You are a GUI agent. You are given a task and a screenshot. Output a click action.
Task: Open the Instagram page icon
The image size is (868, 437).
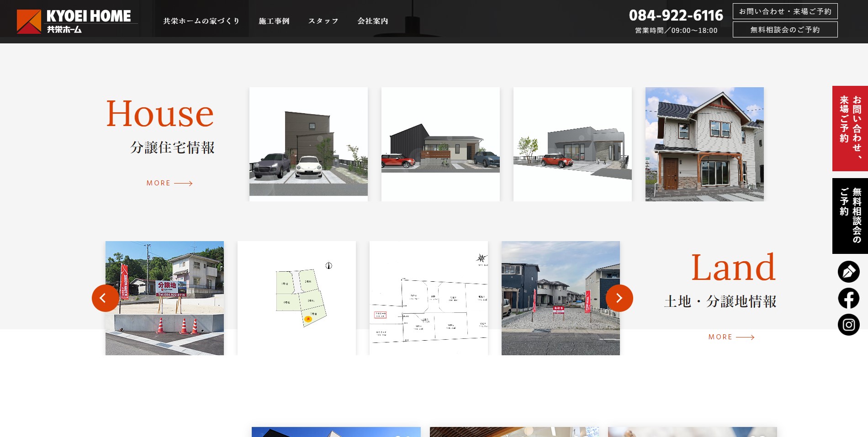click(848, 325)
